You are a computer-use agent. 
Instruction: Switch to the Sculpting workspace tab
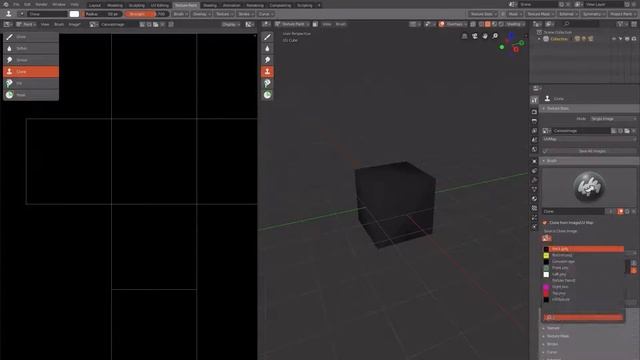click(137, 5)
